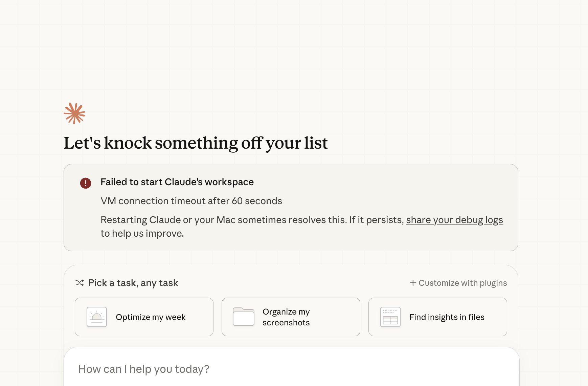Click the sunrise icon on Optimize card

[x=97, y=317]
